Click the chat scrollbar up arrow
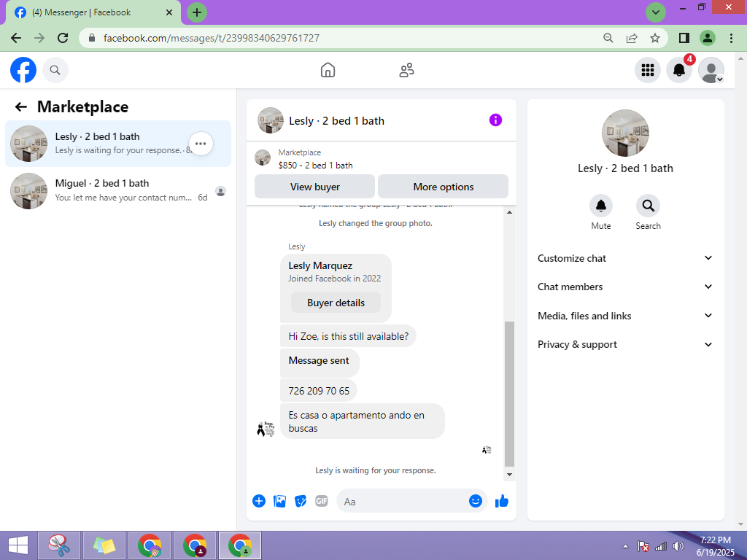This screenshot has width=747, height=560. pos(509,212)
